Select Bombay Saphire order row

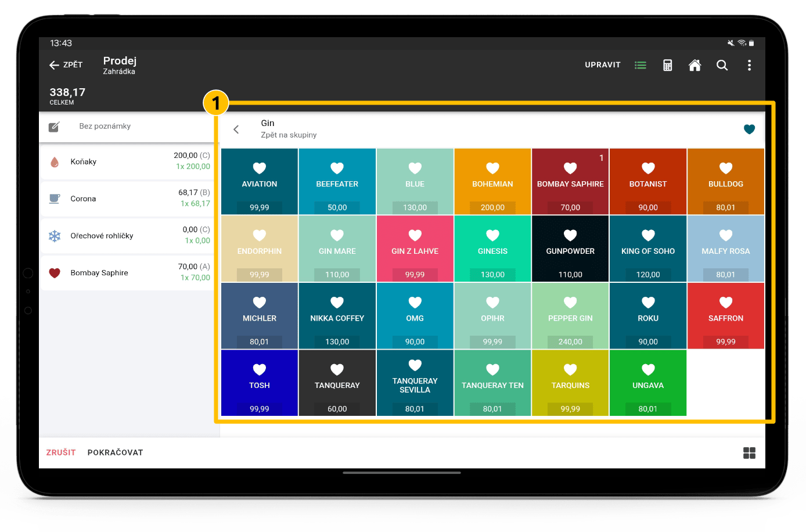coord(128,272)
